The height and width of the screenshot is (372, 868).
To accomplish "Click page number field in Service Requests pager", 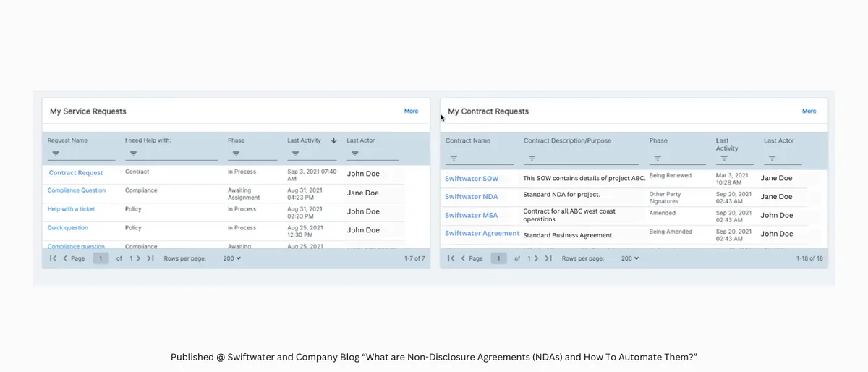I will click(101, 258).
